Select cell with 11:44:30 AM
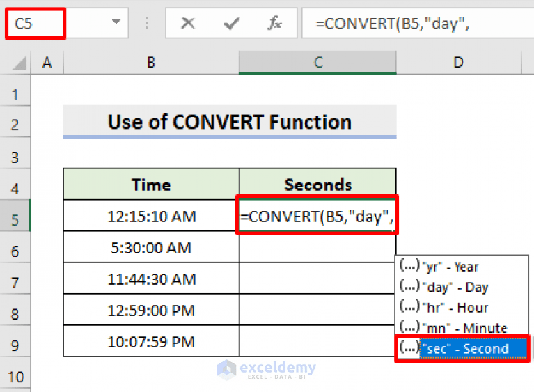Screen dimensions: 534x392 pyautogui.click(x=151, y=279)
